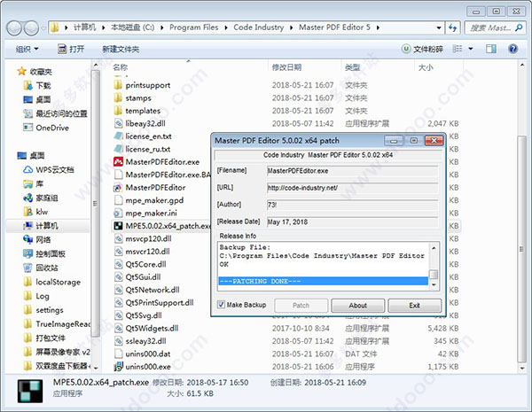Select Qt5Core.dll file
532x412 pixels.
(x=145, y=264)
